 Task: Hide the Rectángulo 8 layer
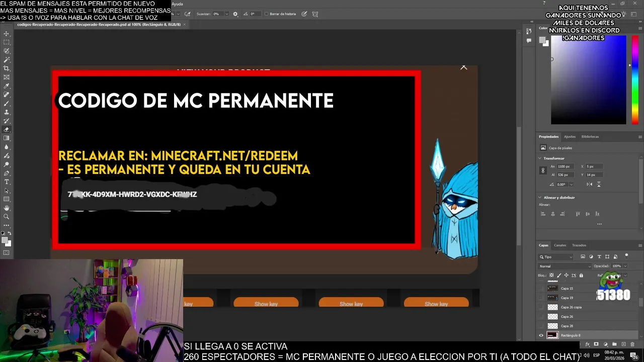coord(541,335)
